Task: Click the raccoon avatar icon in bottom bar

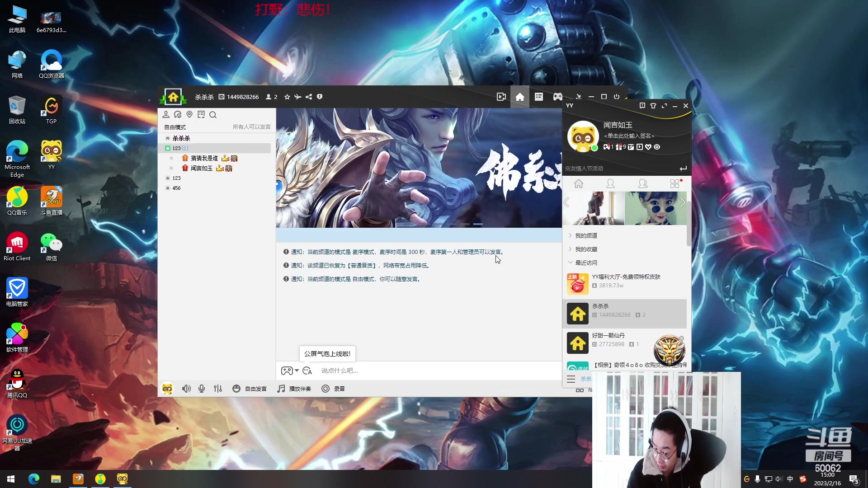Action: click(167, 389)
